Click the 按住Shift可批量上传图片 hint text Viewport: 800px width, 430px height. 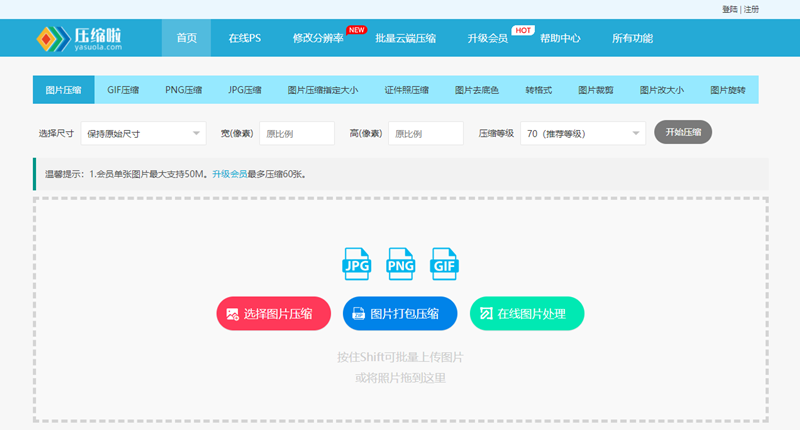pos(400,357)
